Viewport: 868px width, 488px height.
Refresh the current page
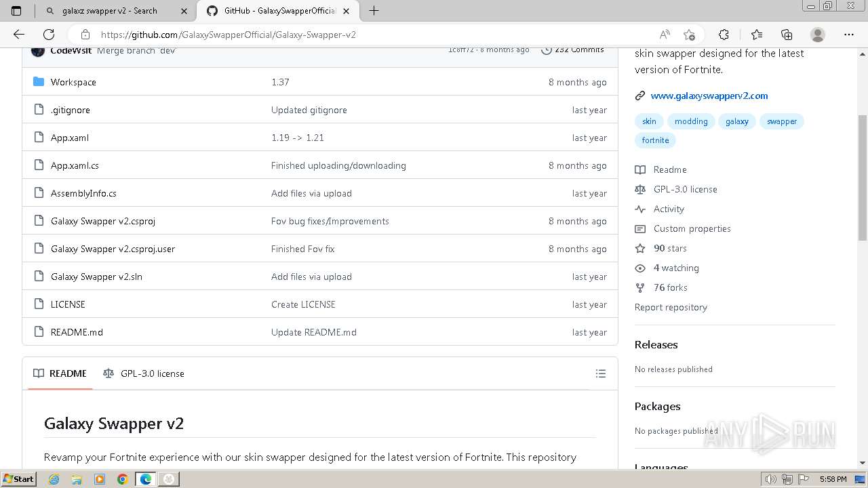pos(49,35)
